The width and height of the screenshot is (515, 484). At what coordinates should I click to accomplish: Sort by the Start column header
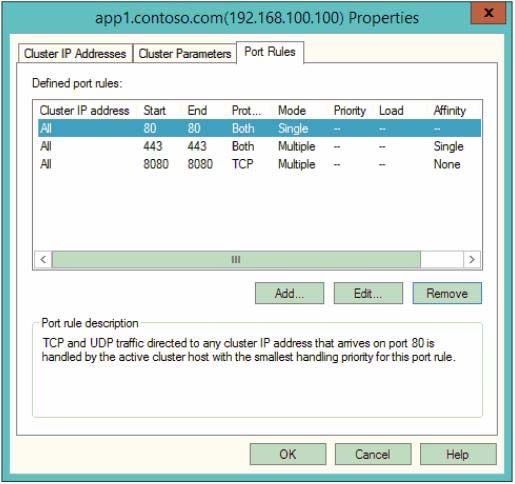pos(154,110)
